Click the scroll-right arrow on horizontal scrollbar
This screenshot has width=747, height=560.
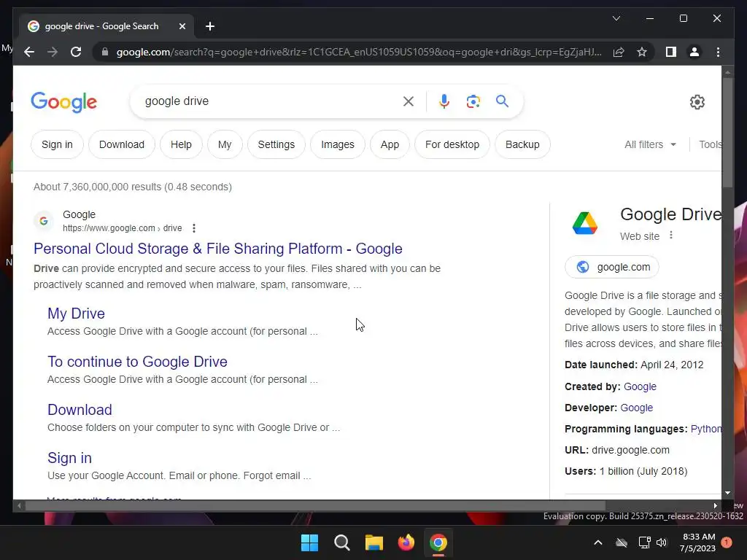coord(715,505)
